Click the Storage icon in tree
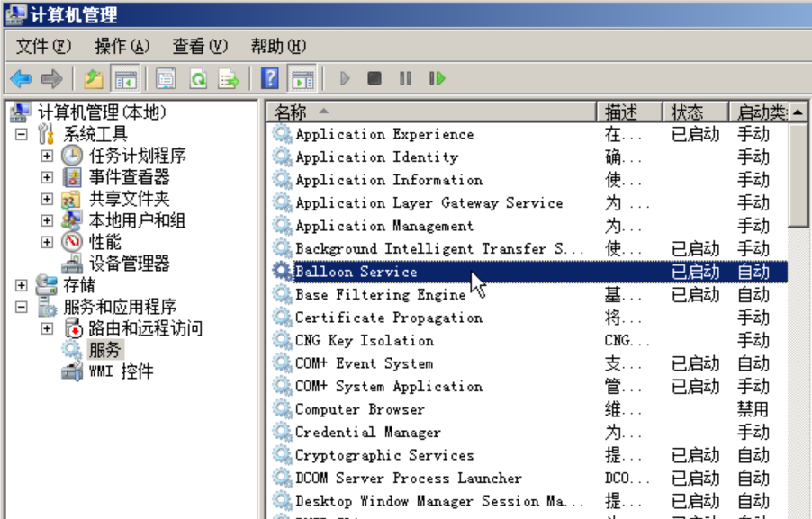 tap(47, 285)
